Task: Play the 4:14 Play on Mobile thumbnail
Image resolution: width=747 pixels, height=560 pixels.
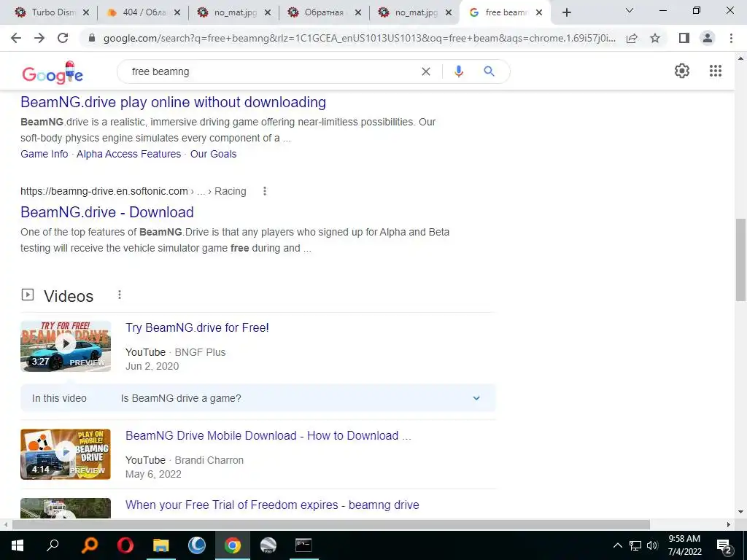Action: (66, 454)
